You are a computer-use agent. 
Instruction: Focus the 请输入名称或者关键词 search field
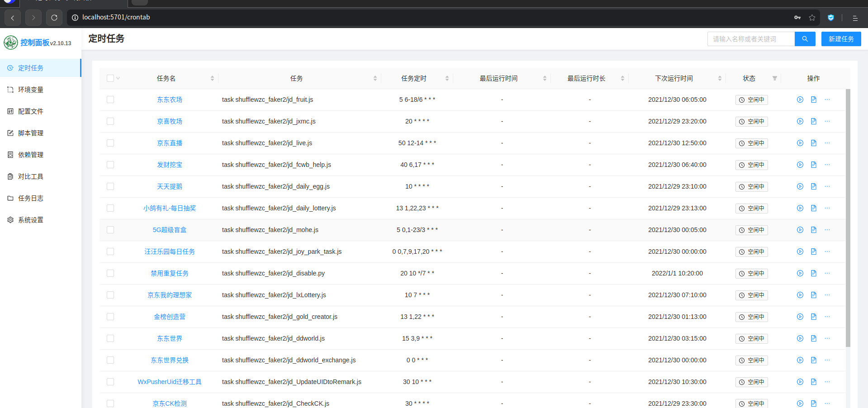coord(751,39)
